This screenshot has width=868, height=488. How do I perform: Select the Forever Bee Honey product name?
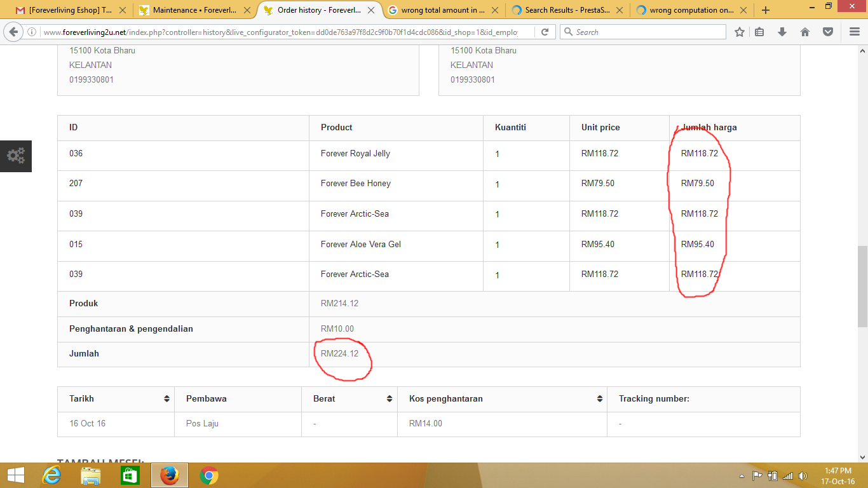(356, 184)
